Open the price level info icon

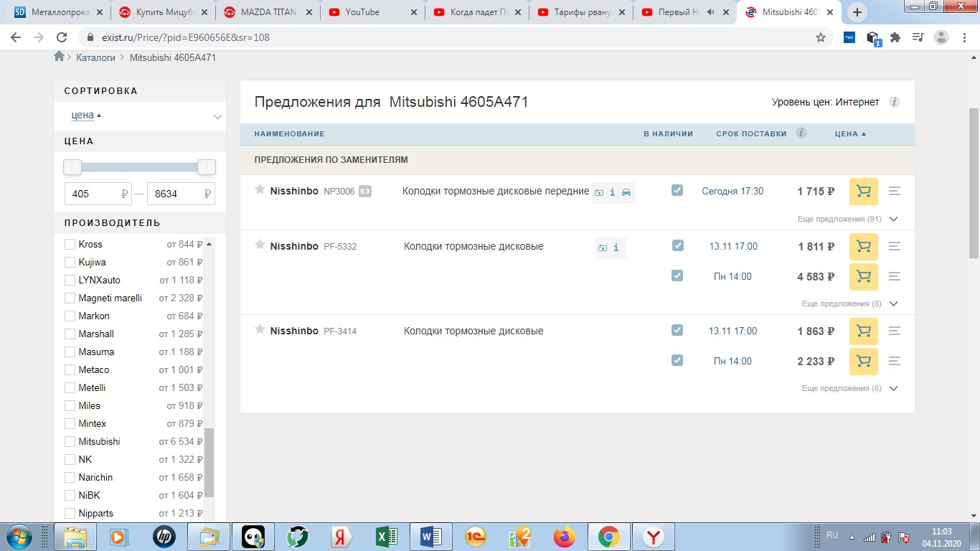894,102
